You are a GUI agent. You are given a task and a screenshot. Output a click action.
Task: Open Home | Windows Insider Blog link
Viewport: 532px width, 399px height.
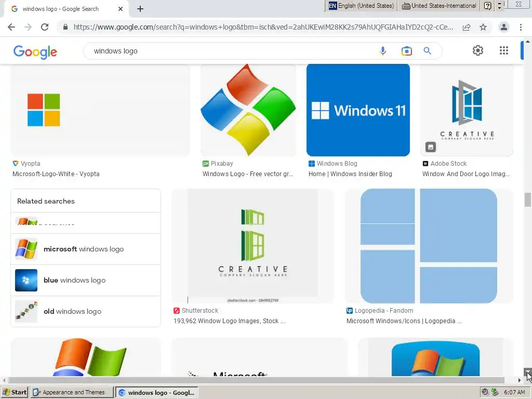pyautogui.click(x=350, y=174)
